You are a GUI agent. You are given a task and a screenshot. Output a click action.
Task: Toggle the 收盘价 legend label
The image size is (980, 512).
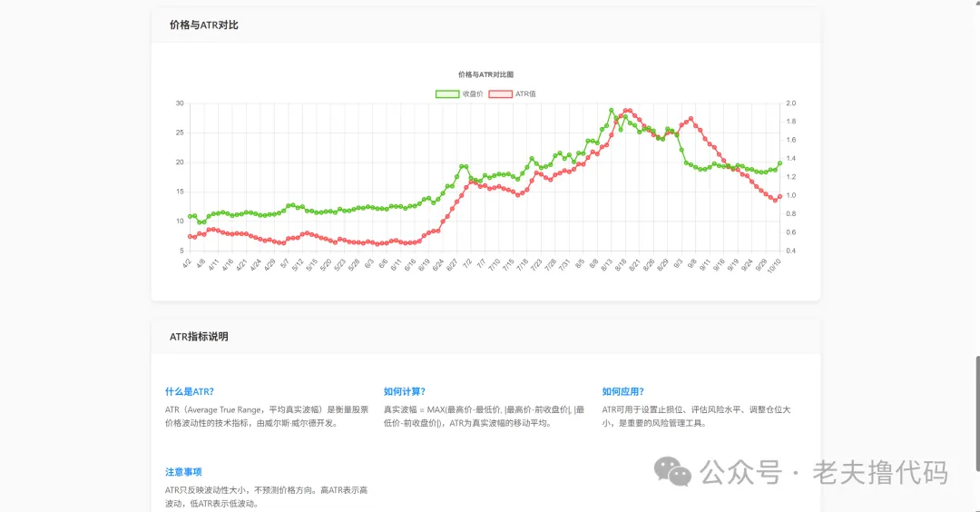pyautogui.click(x=473, y=94)
